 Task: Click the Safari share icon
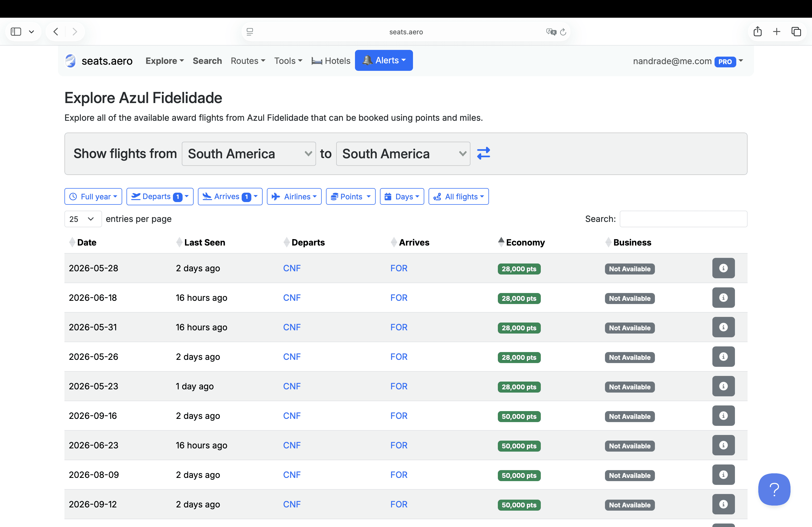(x=757, y=32)
